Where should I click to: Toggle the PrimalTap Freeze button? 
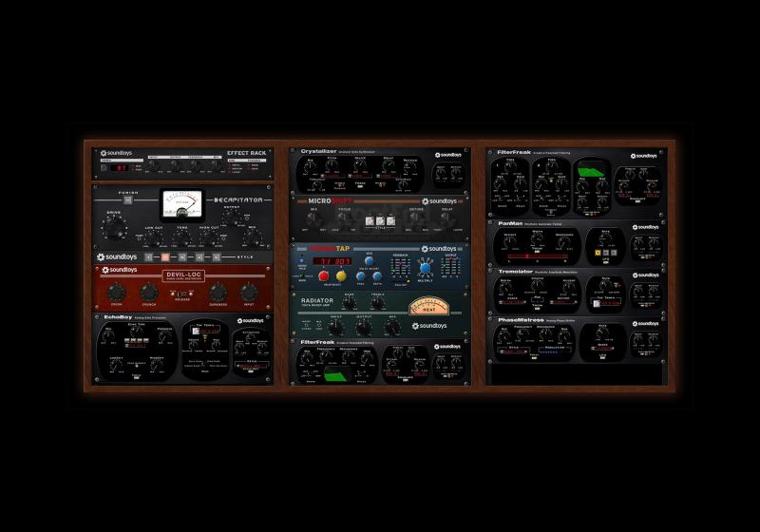(x=302, y=260)
